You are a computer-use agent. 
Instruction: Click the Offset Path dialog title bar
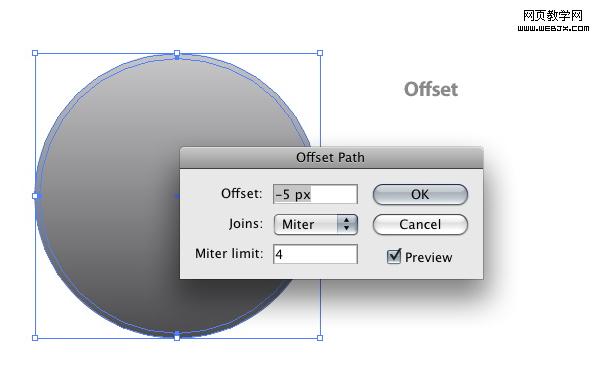331,157
